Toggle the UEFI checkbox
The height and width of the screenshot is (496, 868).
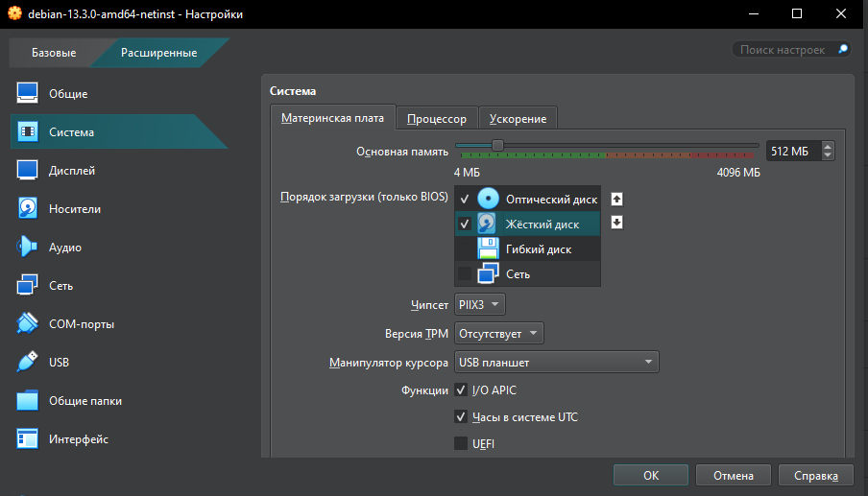461,444
